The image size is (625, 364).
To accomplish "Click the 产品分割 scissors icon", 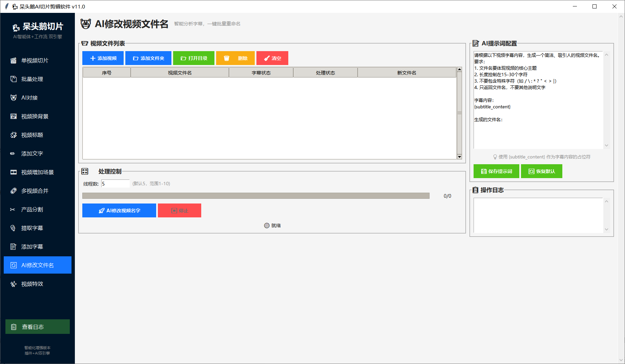I will [13, 210].
